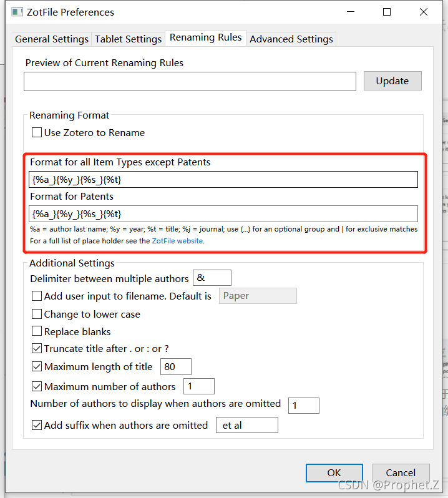Image resolution: width=448 pixels, height=498 pixels.
Task: Untick Truncate title after punctuation
Action: click(x=37, y=348)
